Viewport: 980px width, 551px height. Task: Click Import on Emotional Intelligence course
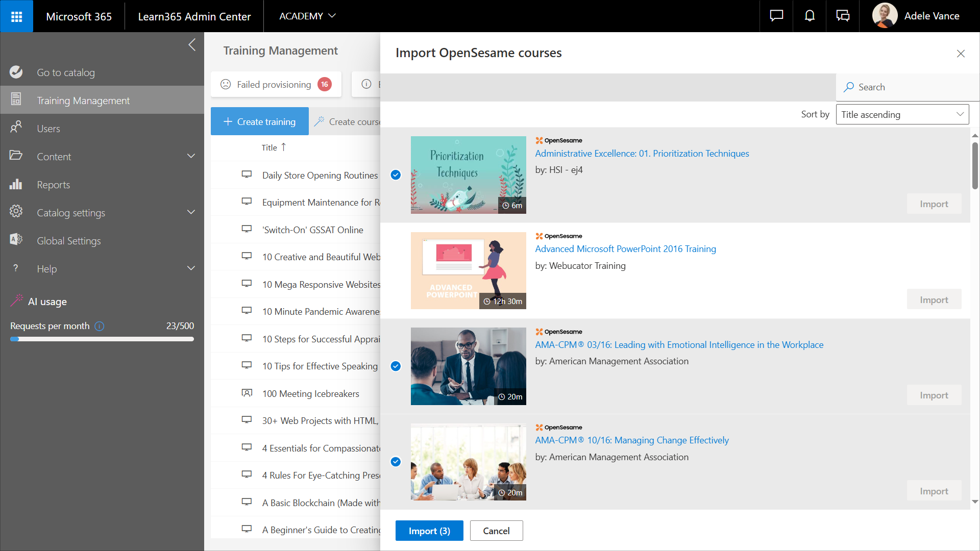(934, 395)
